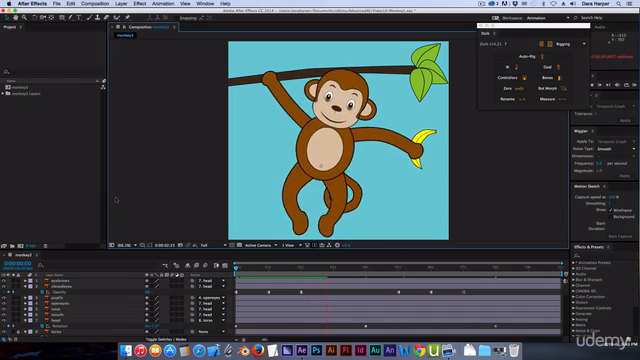Select the Rotation tool
640x360 pixels.
[x=34, y=18]
